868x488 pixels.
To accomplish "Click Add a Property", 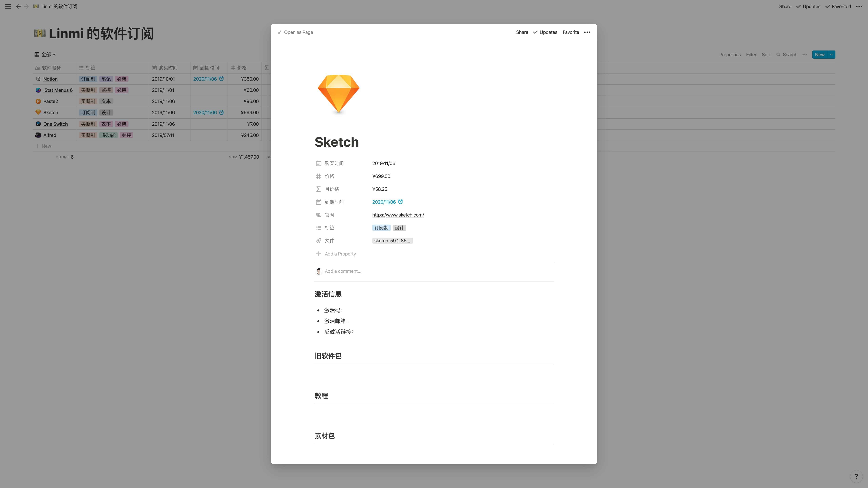I will tap(336, 254).
